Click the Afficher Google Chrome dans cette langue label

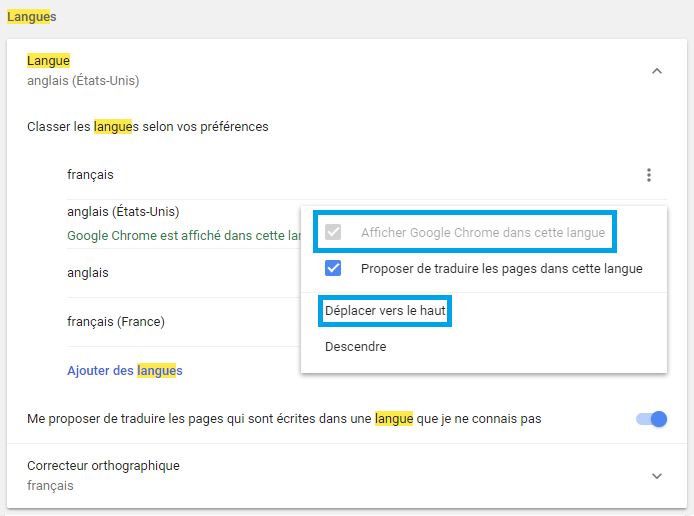coord(483,232)
